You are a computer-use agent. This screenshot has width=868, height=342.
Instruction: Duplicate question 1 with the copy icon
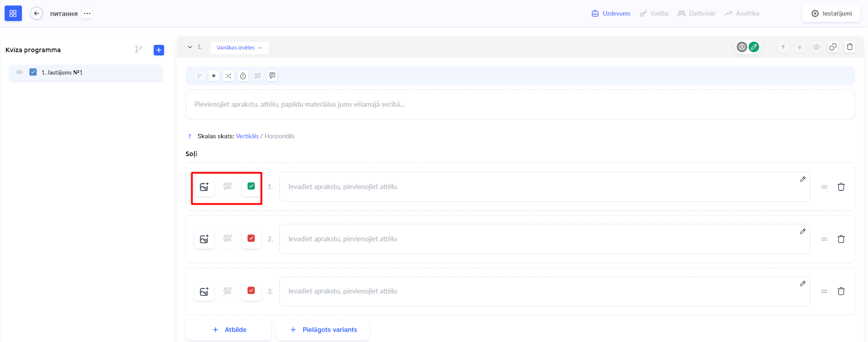click(833, 47)
